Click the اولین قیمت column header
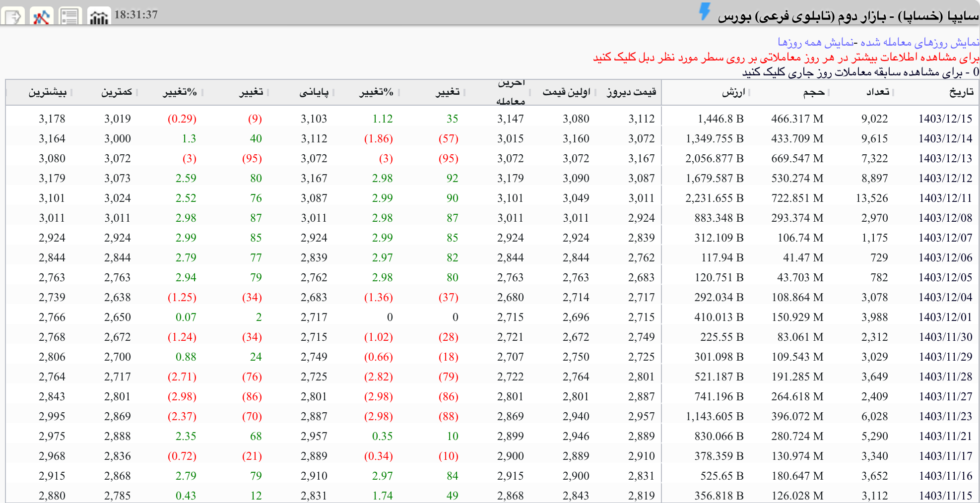The height and width of the screenshot is (503, 980). 566,92
